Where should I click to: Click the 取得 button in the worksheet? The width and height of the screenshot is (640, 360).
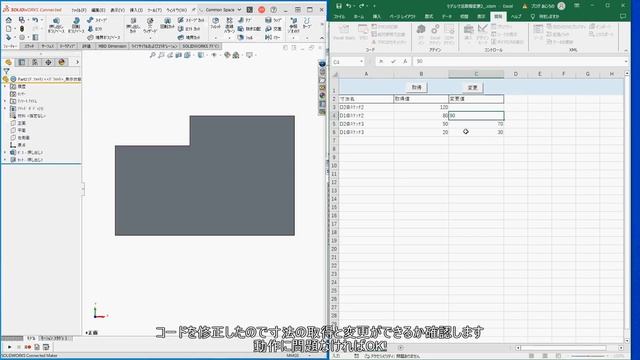(416, 87)
